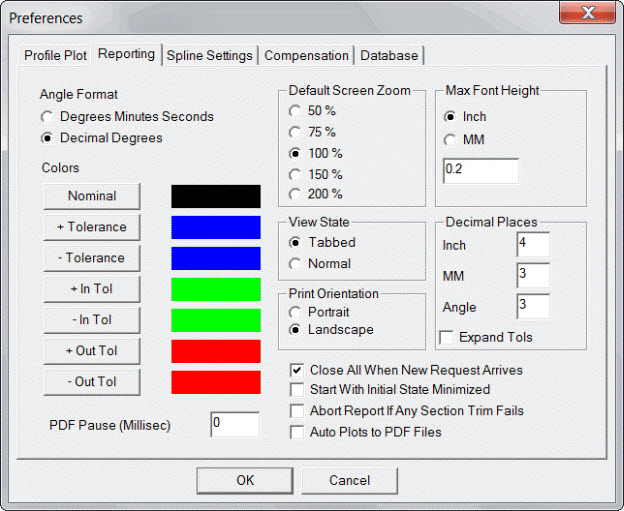Enable Auto Plots to PDF Files
624x511 pixels.
tap(296, 432)
